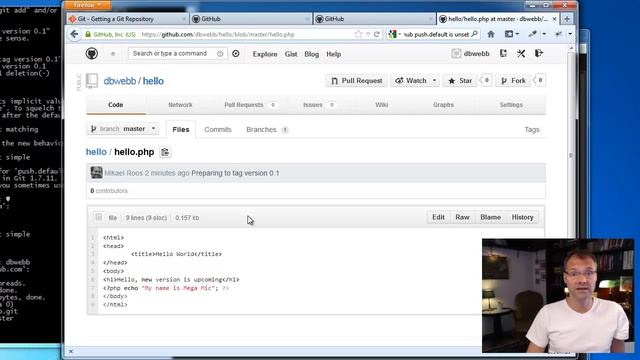The width and height of the screenshot is (640, 360).
Task: Reload the page with refresh icon
Action: coord(377,34)
